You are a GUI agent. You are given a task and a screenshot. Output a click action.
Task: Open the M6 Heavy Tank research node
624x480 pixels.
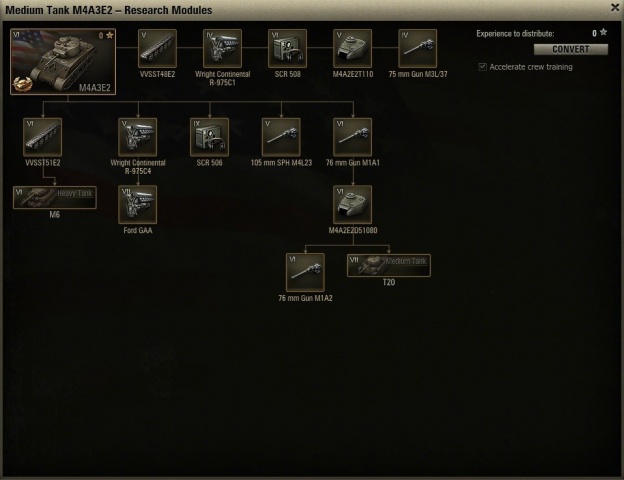[x=55, y=197]
